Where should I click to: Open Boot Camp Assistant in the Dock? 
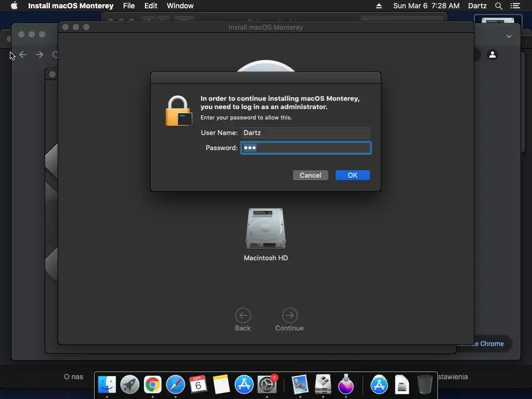click(323, 385)
